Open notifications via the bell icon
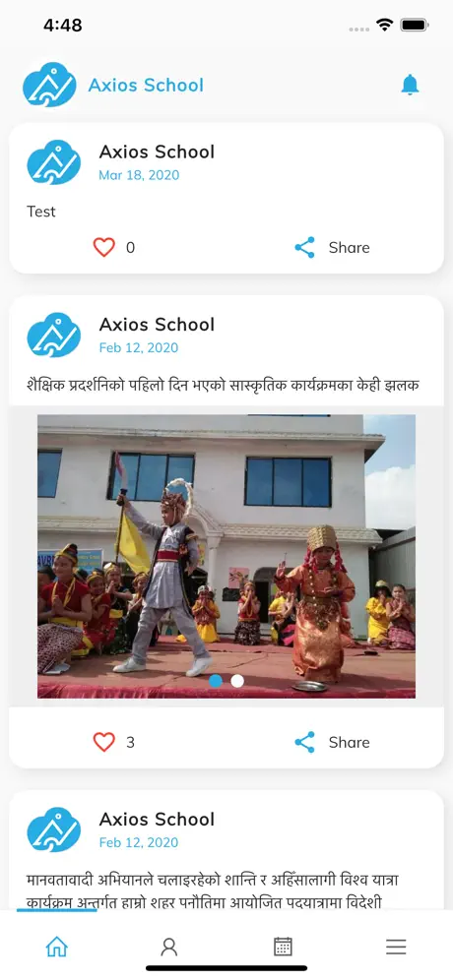 [410, 85]
